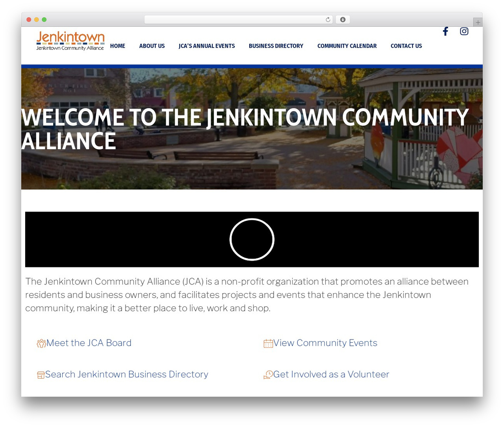Click the calendar icon beside View Community Events
This screenshot has width=504, height=427.
tap(268, 343)
